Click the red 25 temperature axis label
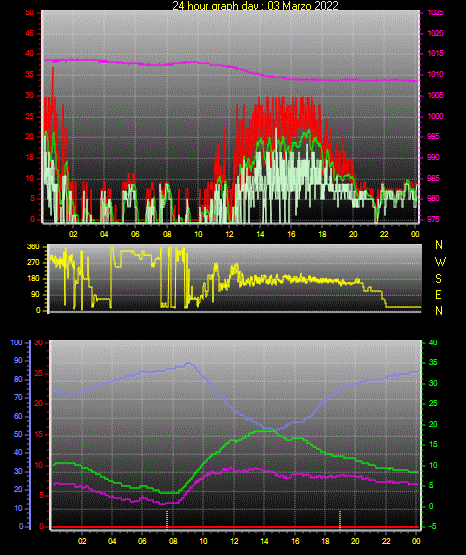Screen dimensions: 466x555 click(39, 373)
